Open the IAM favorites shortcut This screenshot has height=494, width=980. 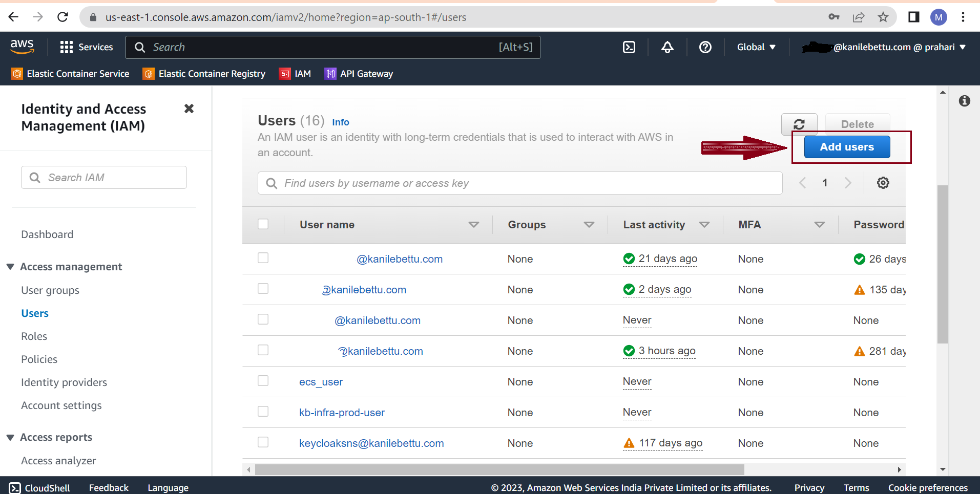click(295, 74)
